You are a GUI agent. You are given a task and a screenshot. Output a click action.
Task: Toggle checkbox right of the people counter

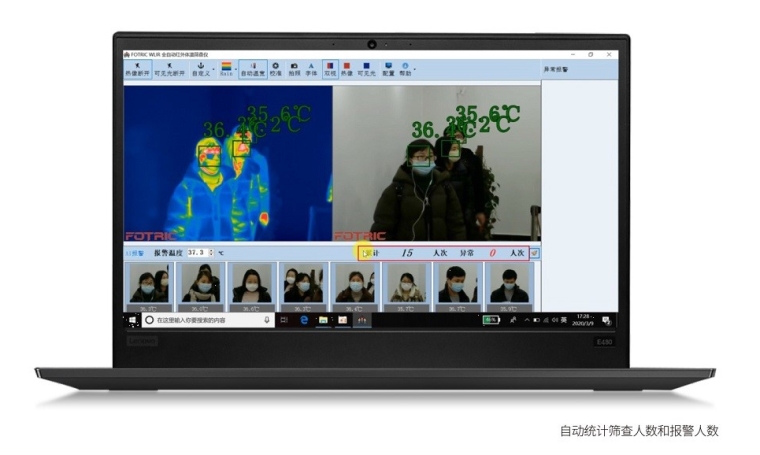pyautogui.click(x=535, y=253)
